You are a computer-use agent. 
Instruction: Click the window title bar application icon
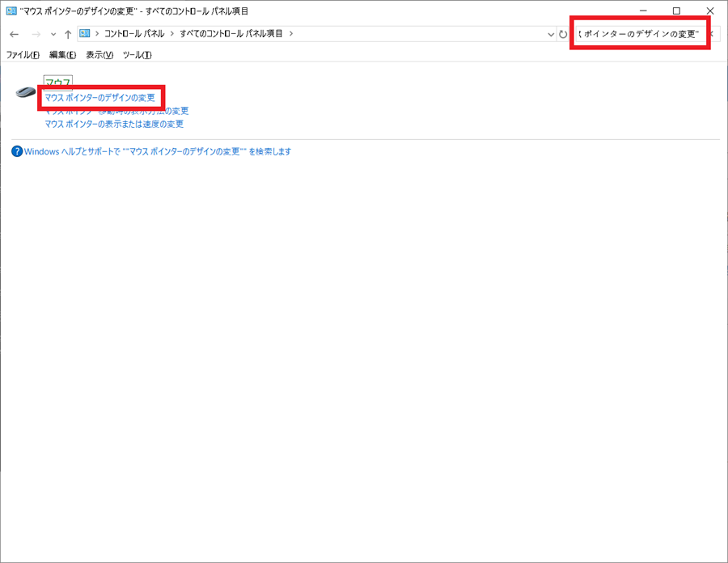tap(10, 11)
